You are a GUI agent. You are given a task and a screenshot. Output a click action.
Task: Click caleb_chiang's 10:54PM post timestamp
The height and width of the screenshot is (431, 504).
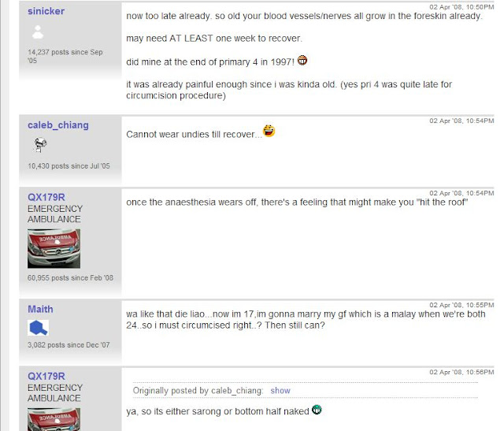461,121
